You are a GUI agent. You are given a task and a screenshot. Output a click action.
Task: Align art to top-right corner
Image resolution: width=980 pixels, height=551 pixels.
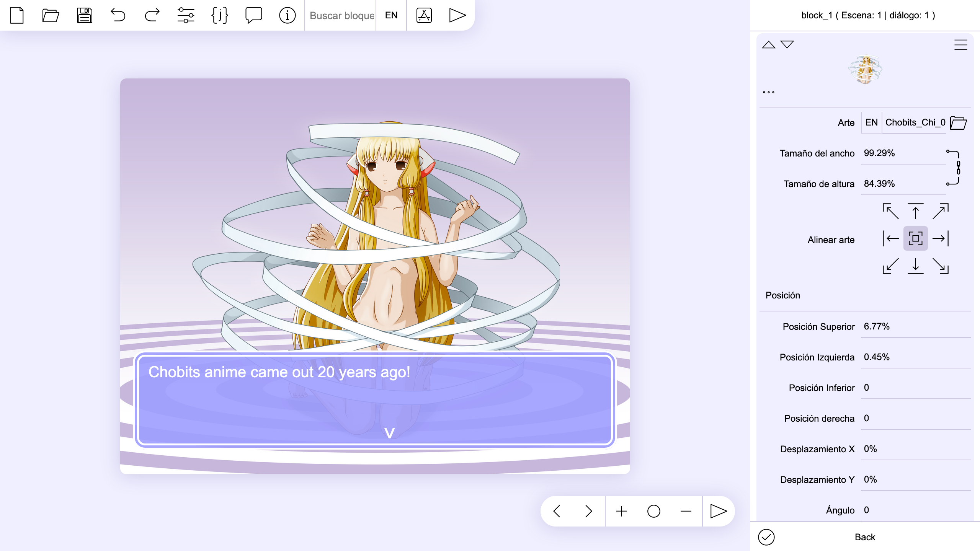941,211
